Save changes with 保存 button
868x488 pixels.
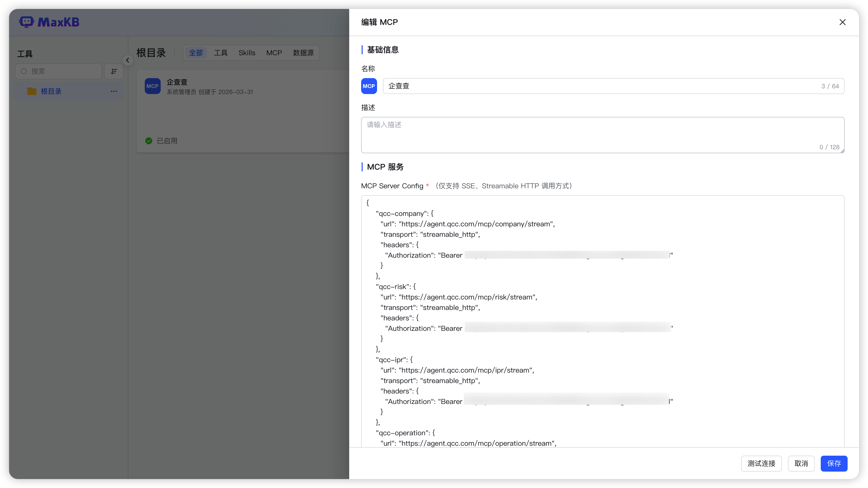coord(834,463)
